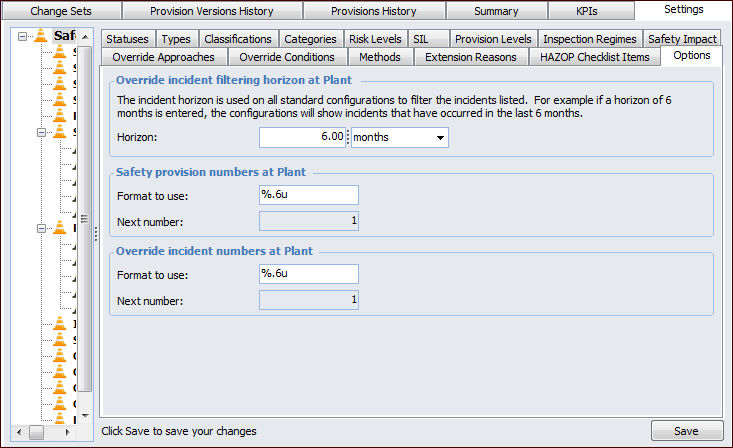The width and height of the screenshot is (733, 448).
Task: Click cone icon of upper expandable child node
Action: click(x=59, y=132)
